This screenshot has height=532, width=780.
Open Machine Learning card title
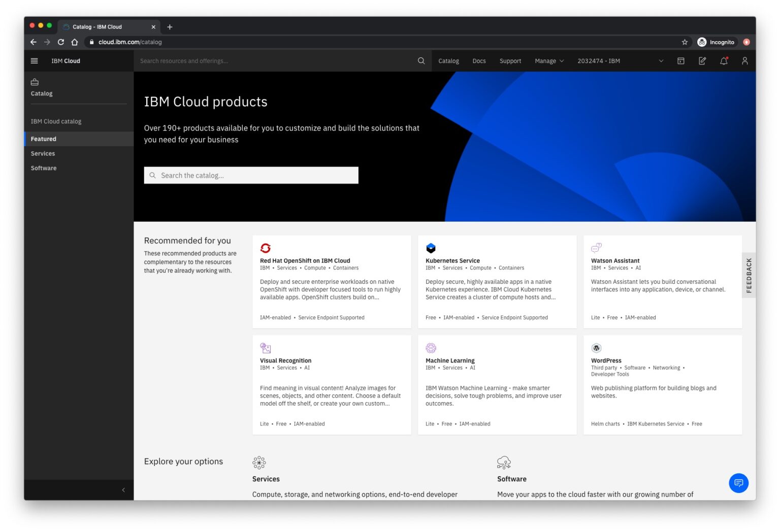(x=450, y=360)
